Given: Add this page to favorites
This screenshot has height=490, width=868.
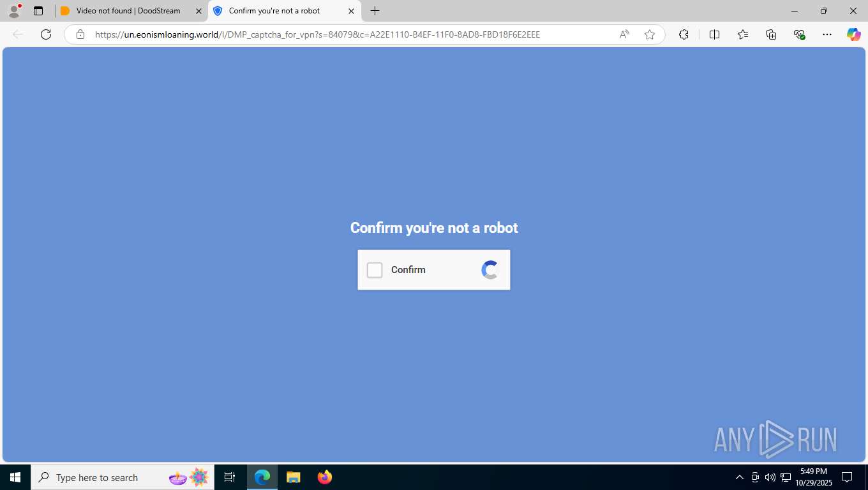Looking at the screenshot, I should [x=650, y=34].
